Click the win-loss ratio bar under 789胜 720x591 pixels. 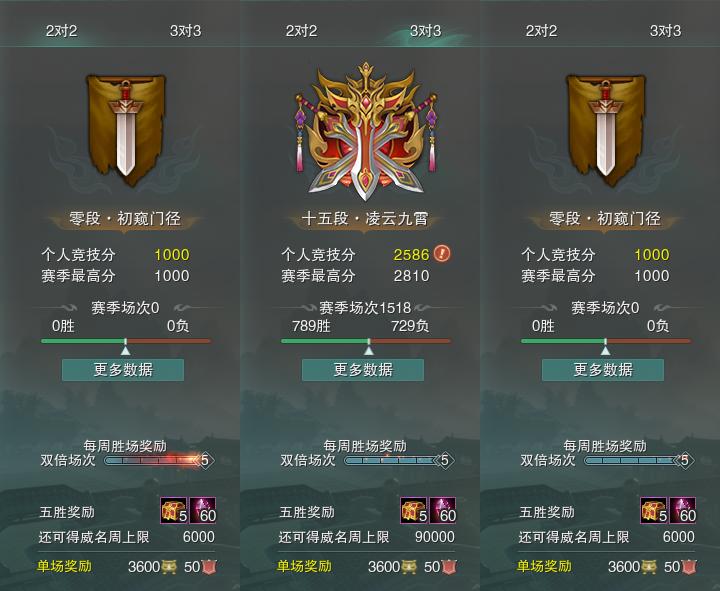pos(366,341)
